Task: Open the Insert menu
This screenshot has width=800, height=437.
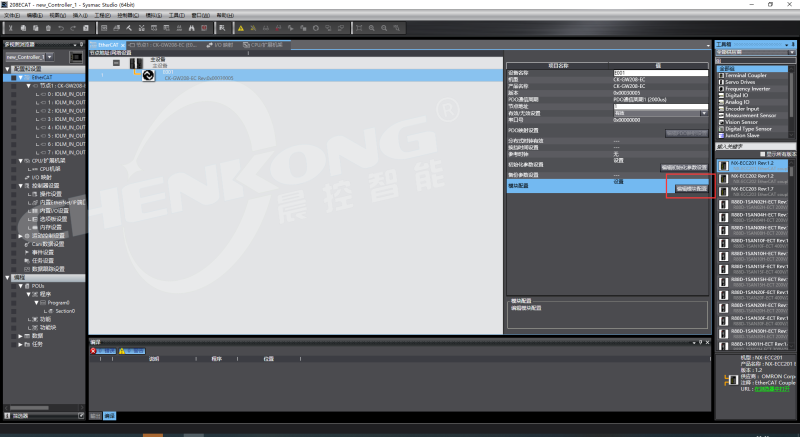Action: click(x=80, y=15)
